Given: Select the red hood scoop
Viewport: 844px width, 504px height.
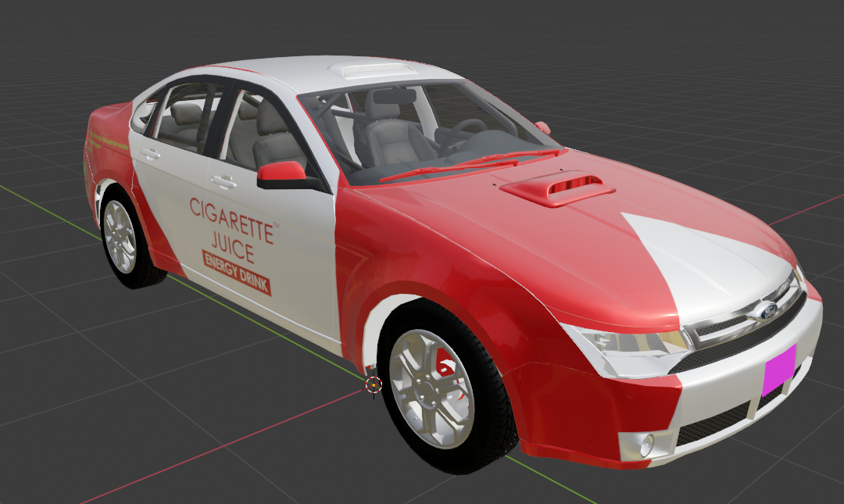Looking at the screenshot, I should pyautogui.click(x=557, y=188).
